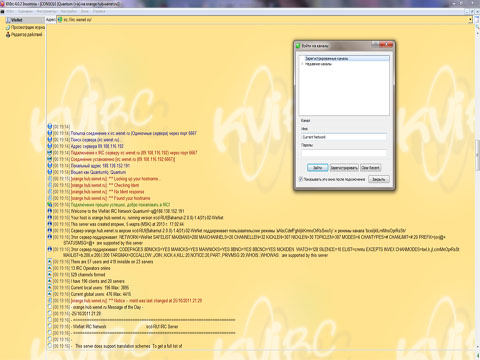The height and width of the screenshot is (360, 480).
Task: Expand the address bar dropdown arrow
Action: [470, 20]
